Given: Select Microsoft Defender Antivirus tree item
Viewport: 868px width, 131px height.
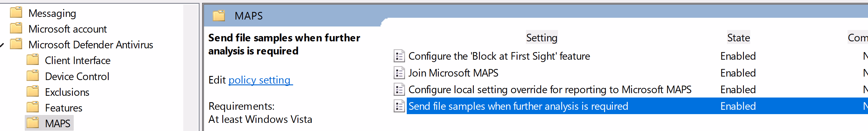Looking at the screenshot, I should click(90, 45).
